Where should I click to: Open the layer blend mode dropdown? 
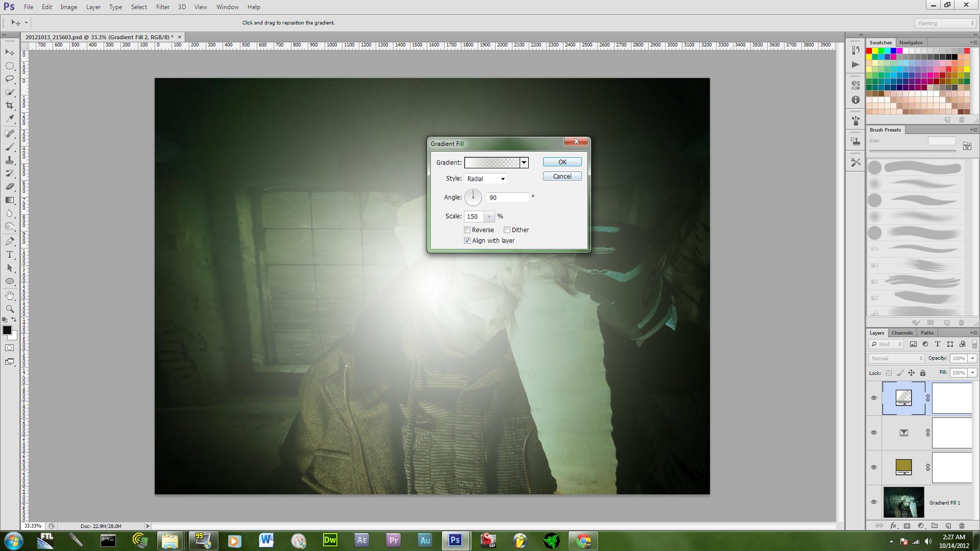pyautogui.click(x=896, y=359)
